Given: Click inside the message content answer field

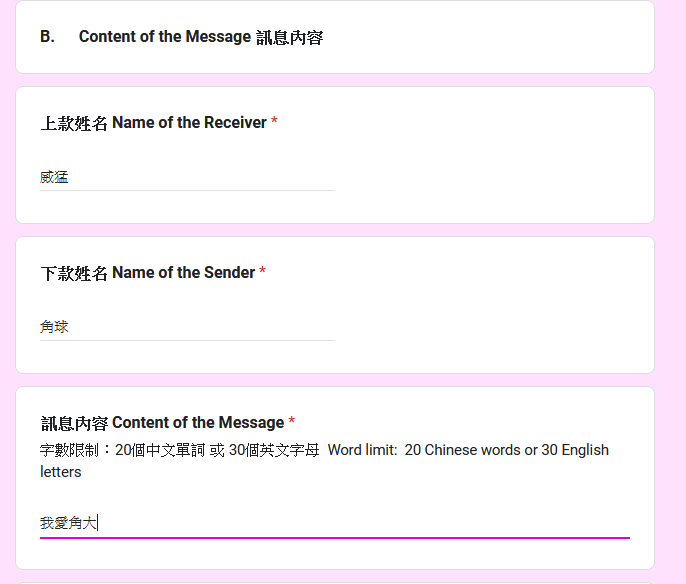Looking at the screenshot, I should (x=335, y=523).
